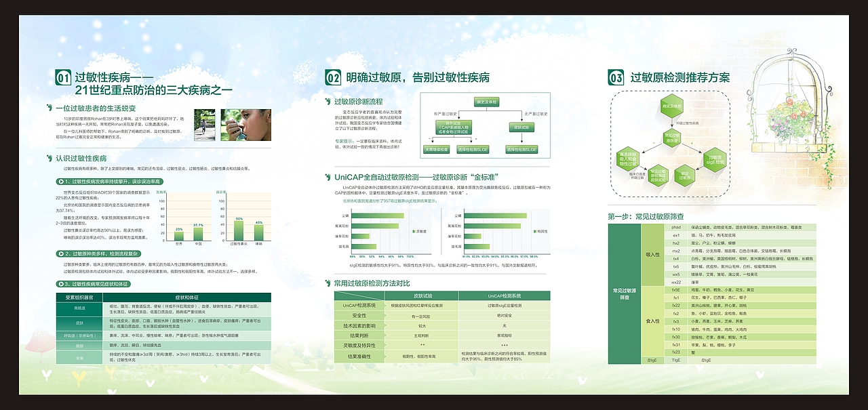Viewport: 868px width, 410px height.
Task: Select the 常见过敏原筛查 hexagon in the diagram
Action: tap(671, 138)
